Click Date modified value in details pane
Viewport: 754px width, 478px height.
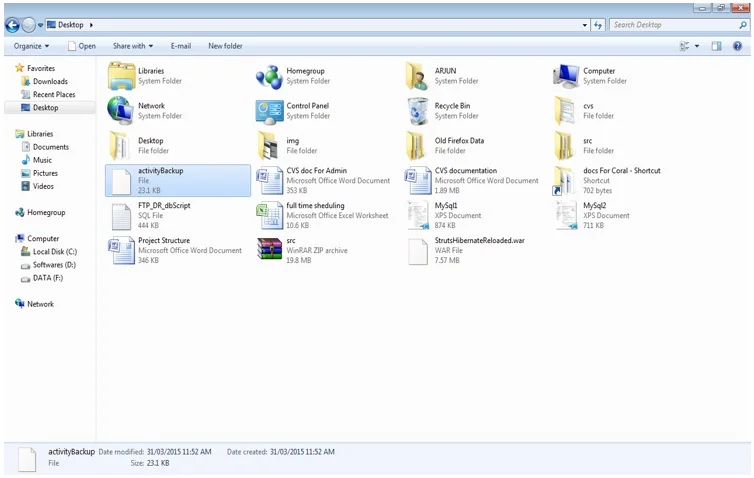tap(179, 452)
